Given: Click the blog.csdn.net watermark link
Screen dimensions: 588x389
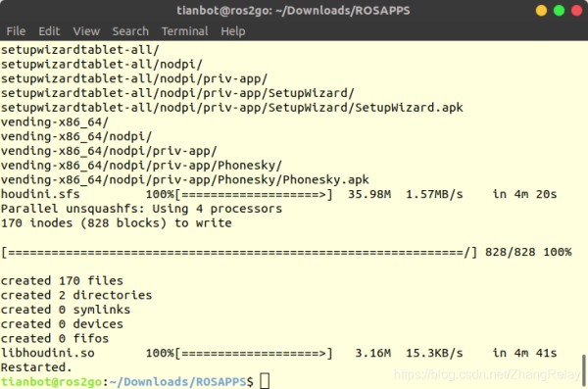Looking at the screenshot, I should (x=487, y=374).
